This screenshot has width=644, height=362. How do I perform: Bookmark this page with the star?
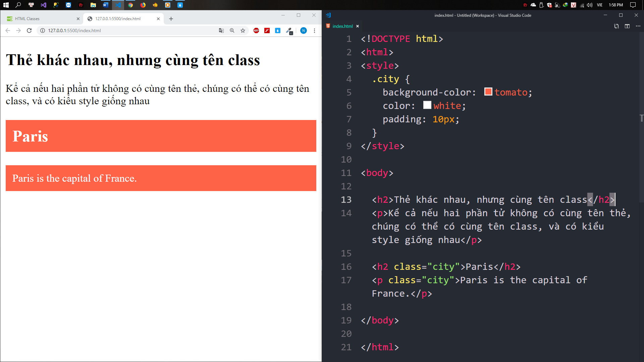click(243, 31)
